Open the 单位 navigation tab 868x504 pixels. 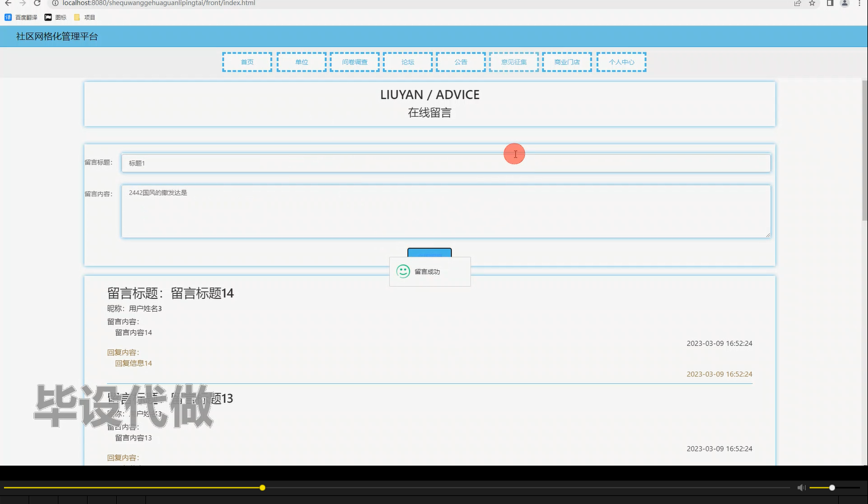[x=302, y=62]
